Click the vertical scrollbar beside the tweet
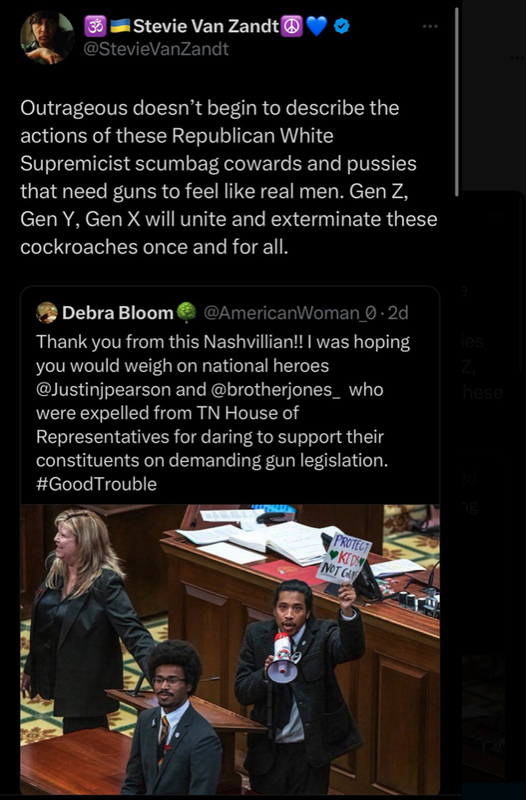The image size is (526, 800). pos(457,102)
